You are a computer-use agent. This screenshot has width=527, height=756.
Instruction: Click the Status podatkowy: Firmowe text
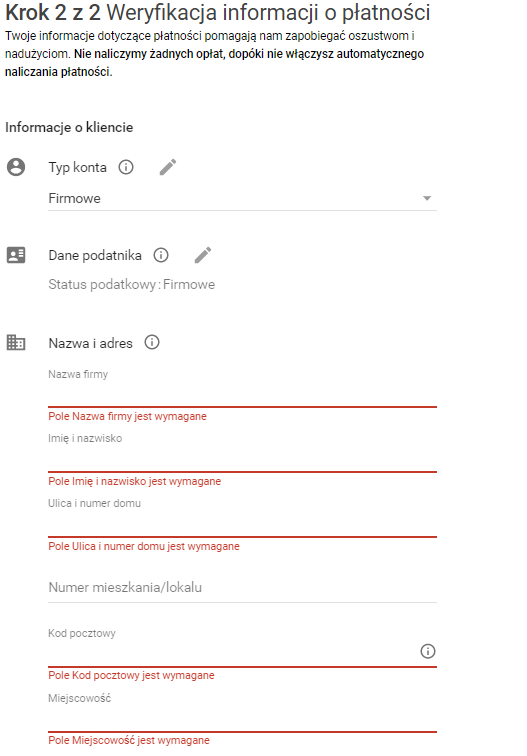132,284
